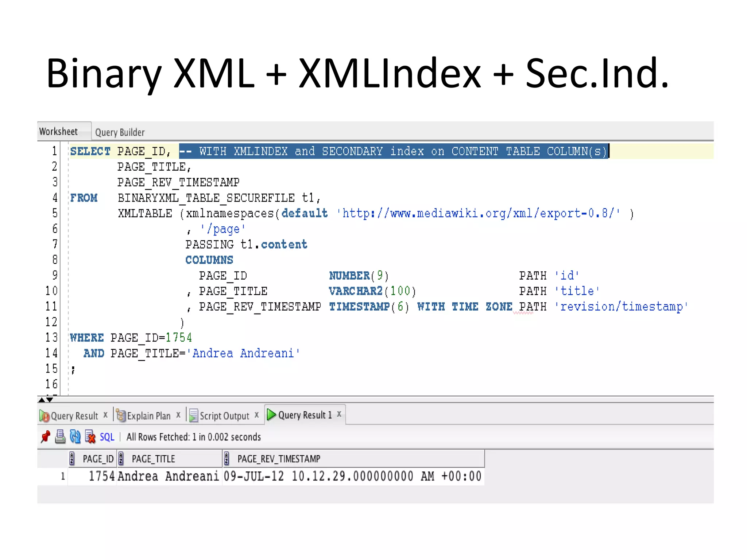Screen dimensions: 747x560
Task: Click the sort icon beside PAGE_REV_TIMESTAMP header
Action: [x=227, y=459]
